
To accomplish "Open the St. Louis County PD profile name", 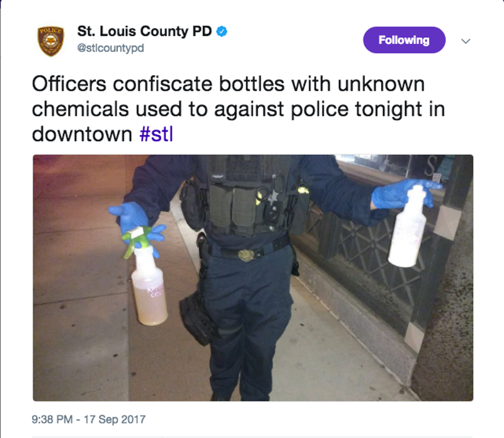I will 144,31.
